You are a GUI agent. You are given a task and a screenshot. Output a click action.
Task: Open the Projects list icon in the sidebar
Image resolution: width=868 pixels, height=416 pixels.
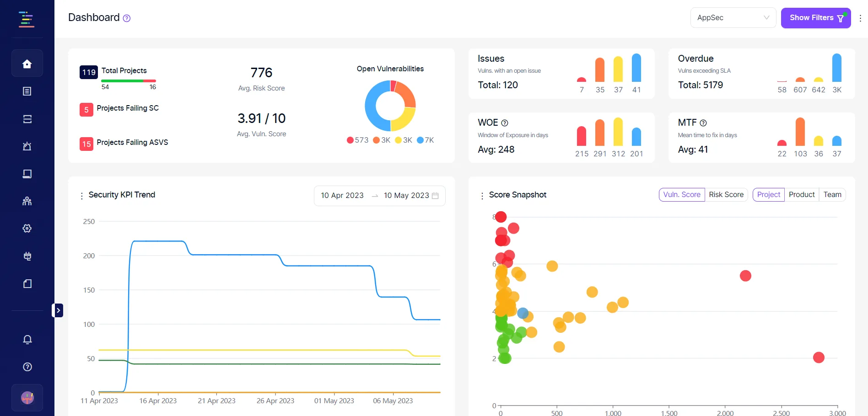click(27, 119)
